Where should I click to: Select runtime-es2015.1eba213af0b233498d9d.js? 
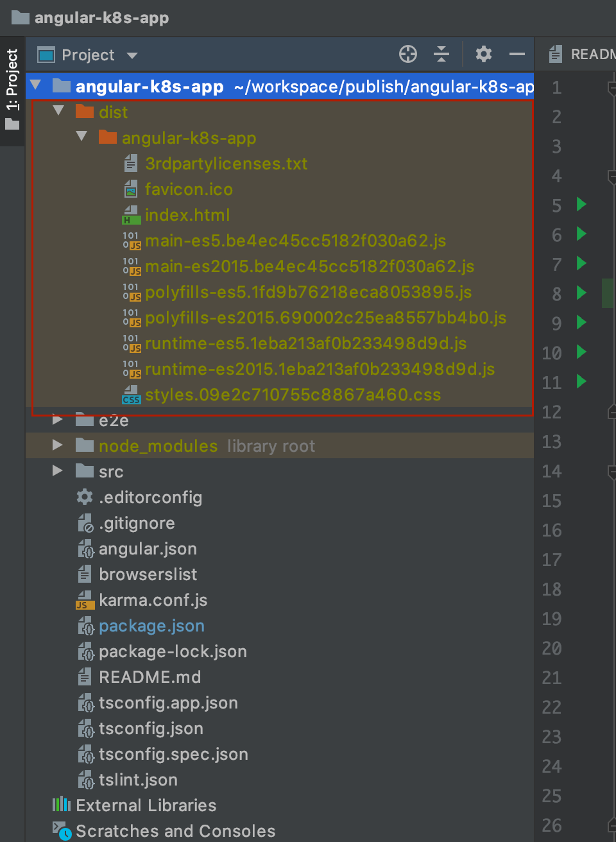click(320, 369)
